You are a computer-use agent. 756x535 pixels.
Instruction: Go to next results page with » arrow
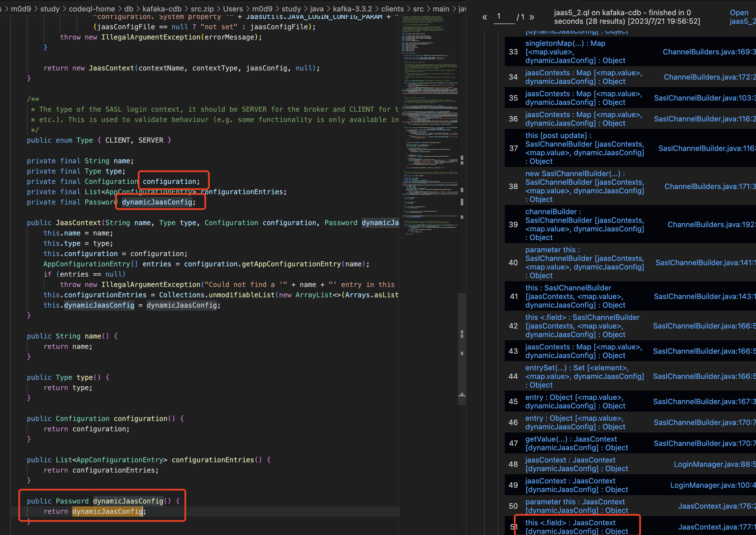(532, 17)
